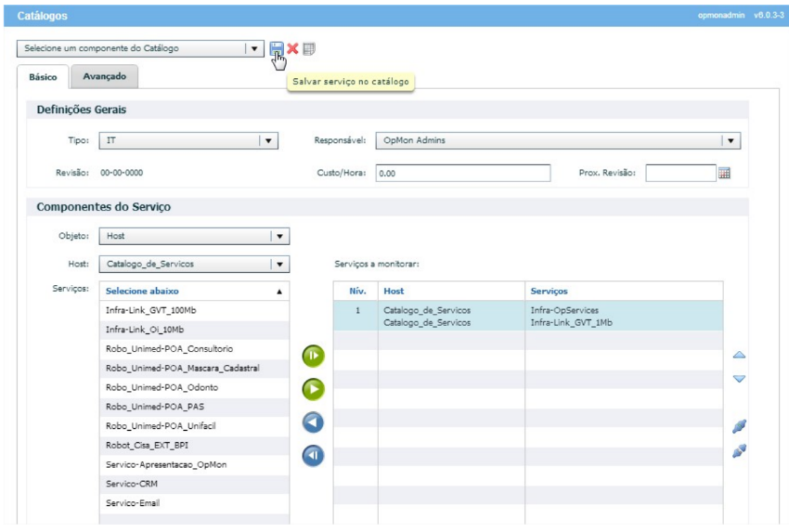Image resolution: width=789 pixels, height=532 pixels.
Task: Click the gray list icon beside red X
Action: (x=308, y=48)
